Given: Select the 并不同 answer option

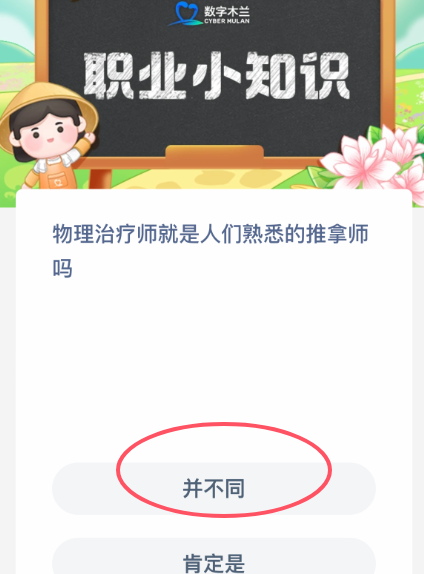Looking at the screenshot, I should 214,488.
